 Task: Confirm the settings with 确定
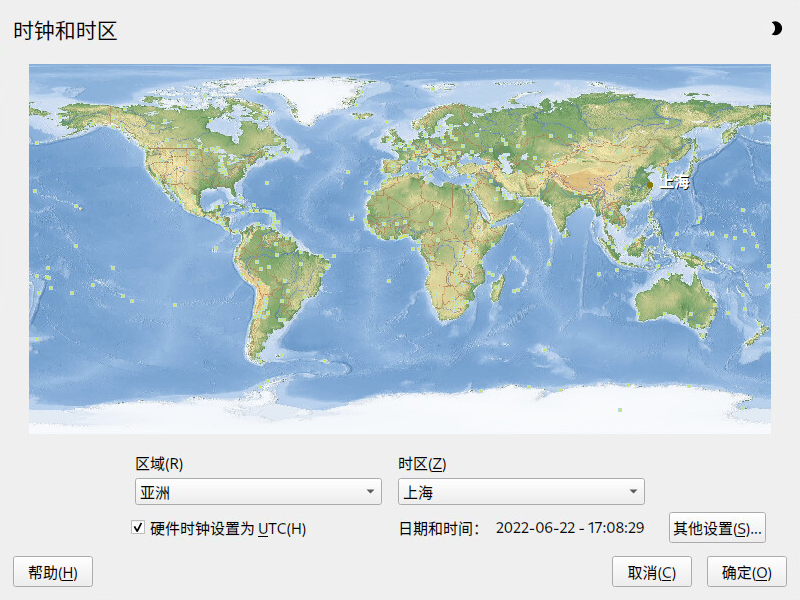[746, 573]
